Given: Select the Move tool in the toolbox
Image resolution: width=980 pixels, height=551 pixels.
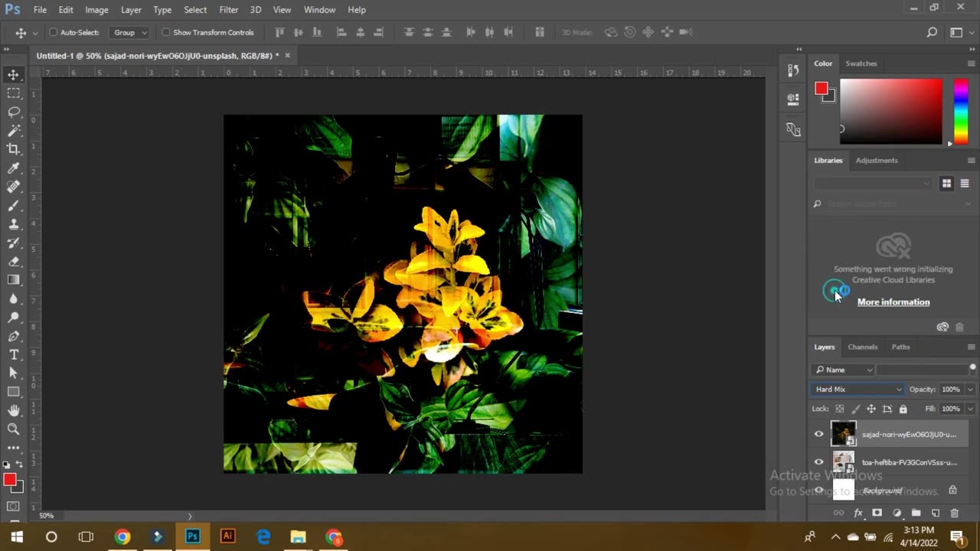Looking at the screenshot, I should click(x=14, y=74).
